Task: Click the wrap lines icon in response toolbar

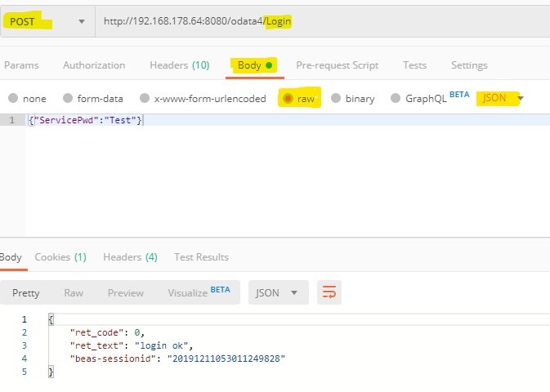Action: 329,292
